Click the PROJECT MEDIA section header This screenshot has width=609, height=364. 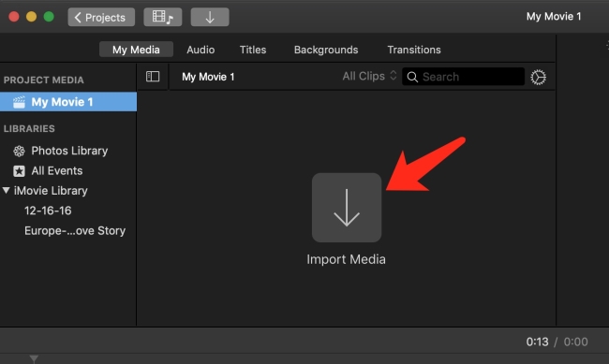43,80
